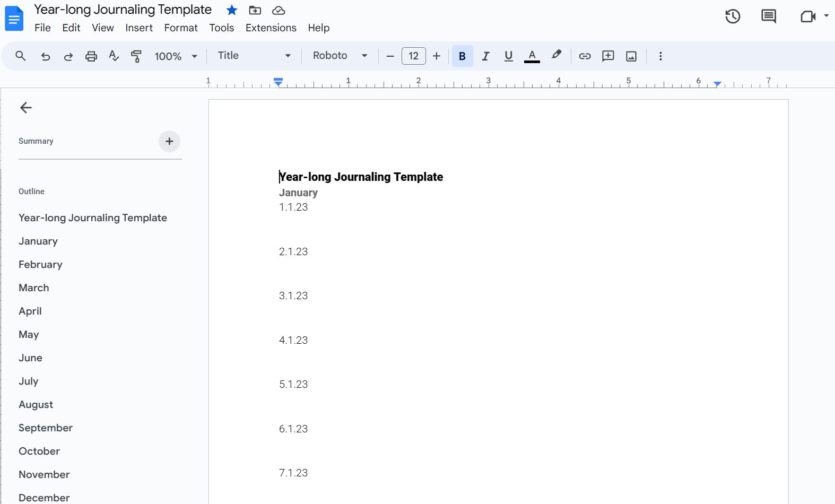Click the 4.1.23 date entry
Viewport: 835px width, 504px height.
[293, 340]
